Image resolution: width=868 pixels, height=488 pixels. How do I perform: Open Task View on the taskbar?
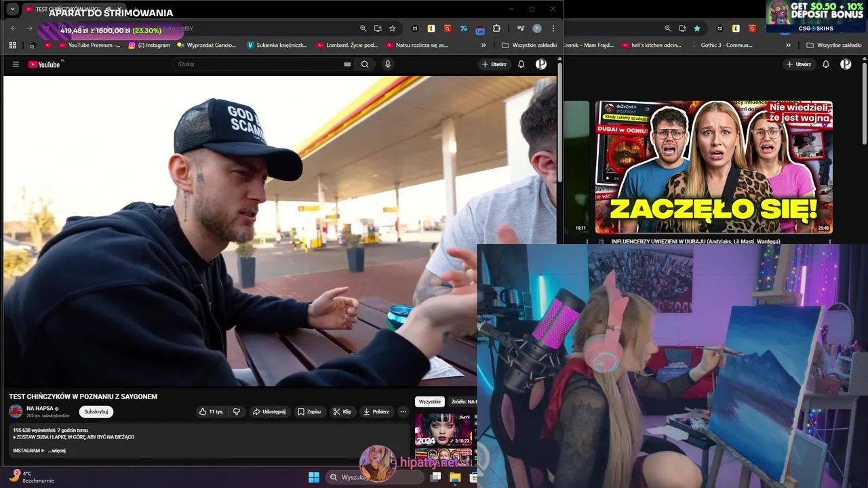coord(436,477)
